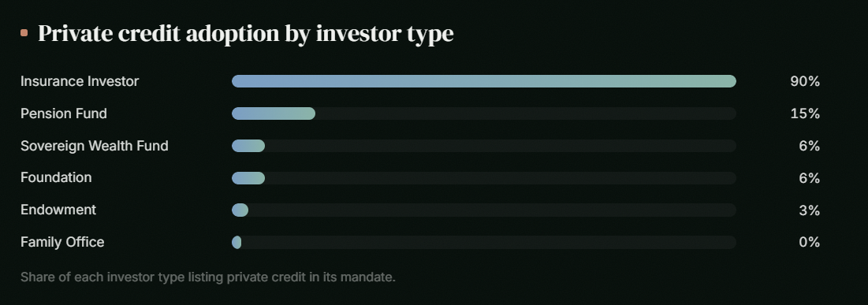Select the Foundation label

56,177
